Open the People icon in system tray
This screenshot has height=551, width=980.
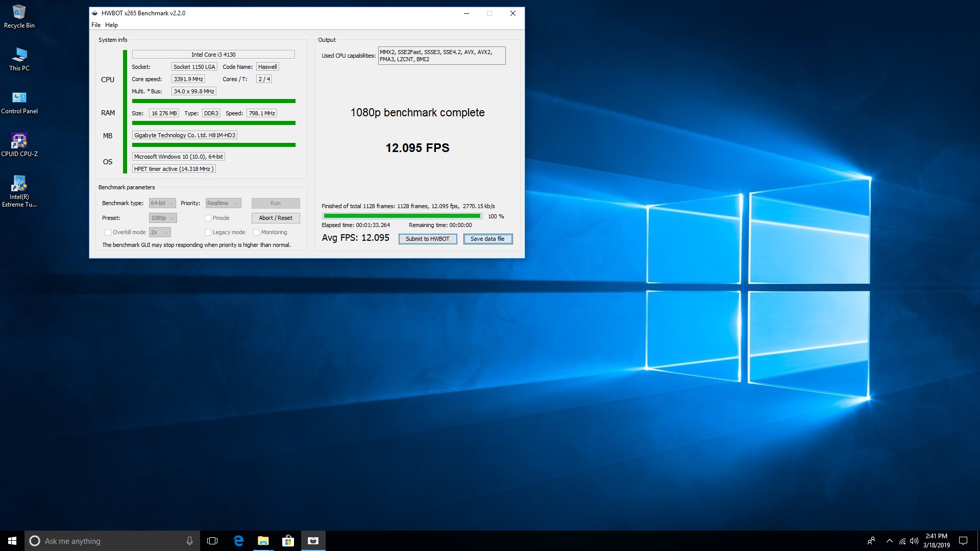[x=871, y=541]
